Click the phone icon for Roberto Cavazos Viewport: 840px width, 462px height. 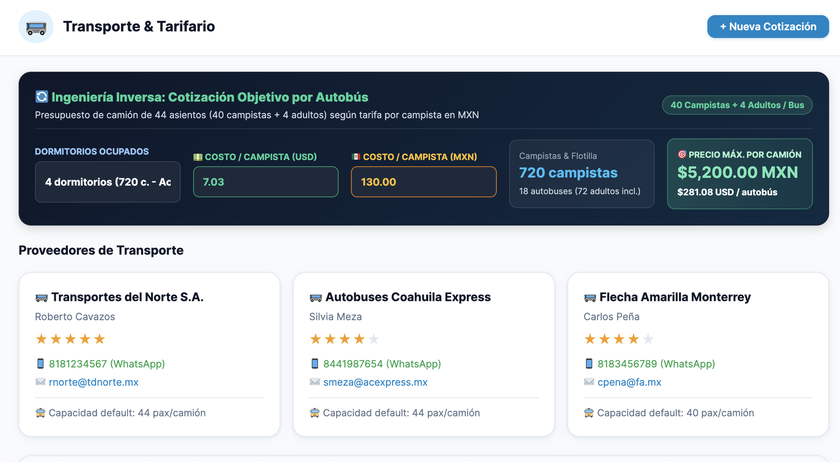pyautogui.click(x=40, y=364)
